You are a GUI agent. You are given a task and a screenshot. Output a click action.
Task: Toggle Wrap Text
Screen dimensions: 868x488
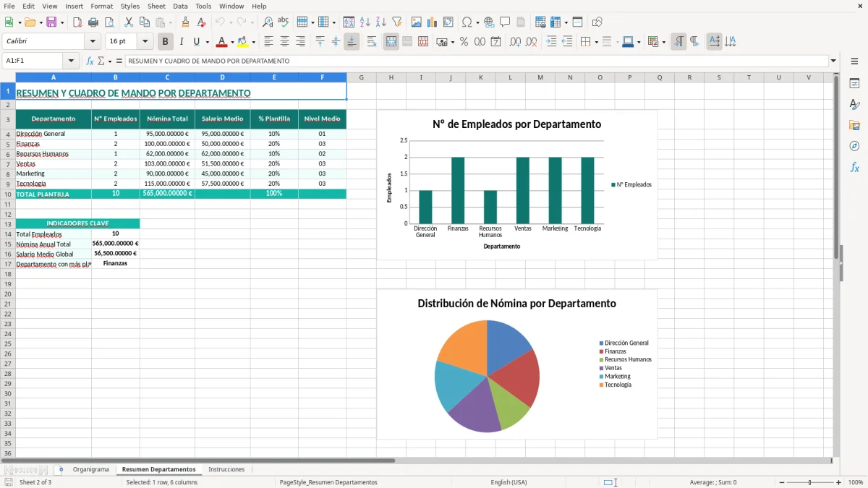[372, 42]
